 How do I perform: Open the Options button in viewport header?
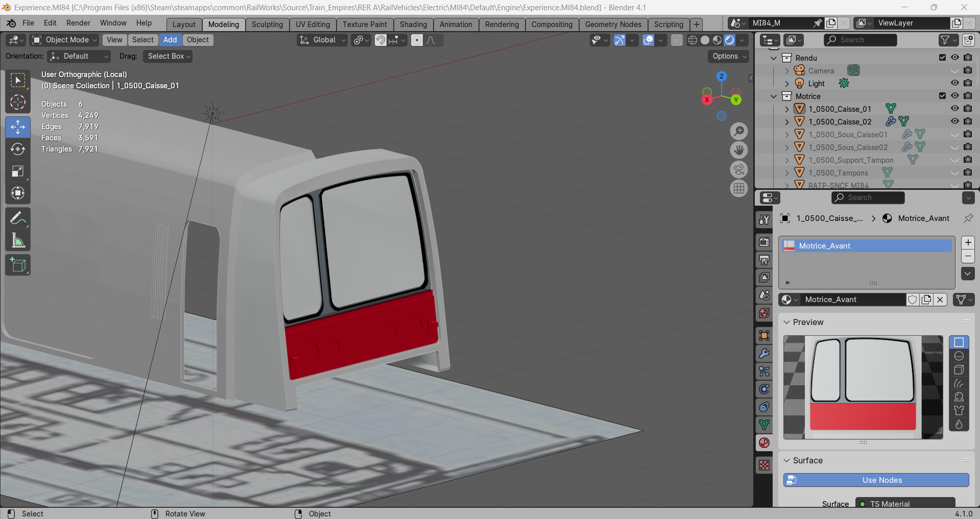point(728,56)
